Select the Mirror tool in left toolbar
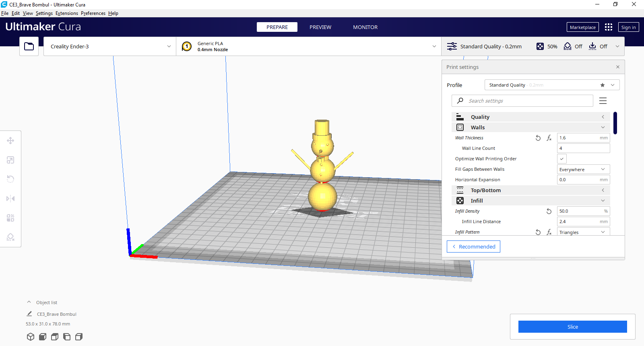The height and width of the screenshot is (346, 644). tap(10, 199)
